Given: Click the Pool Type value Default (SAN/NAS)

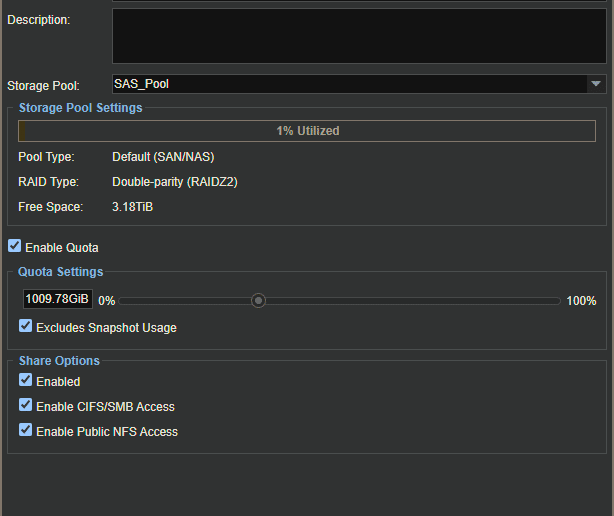Looking at the screenshot, I should pyautogui.click(x=163, y=157).
